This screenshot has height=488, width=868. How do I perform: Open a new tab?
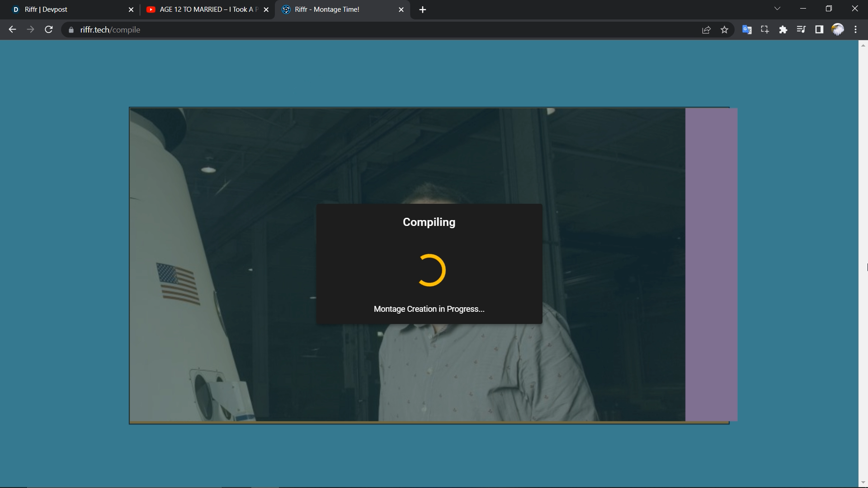click(x=422, y=9)
